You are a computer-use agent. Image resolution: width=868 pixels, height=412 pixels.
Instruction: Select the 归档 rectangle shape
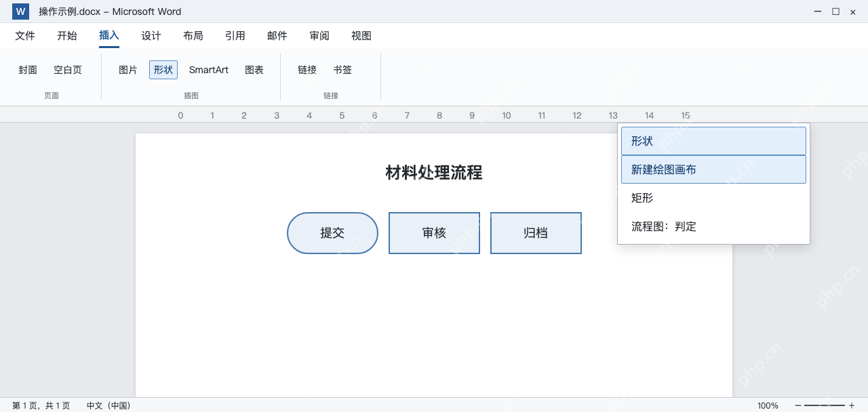[536, 233]
